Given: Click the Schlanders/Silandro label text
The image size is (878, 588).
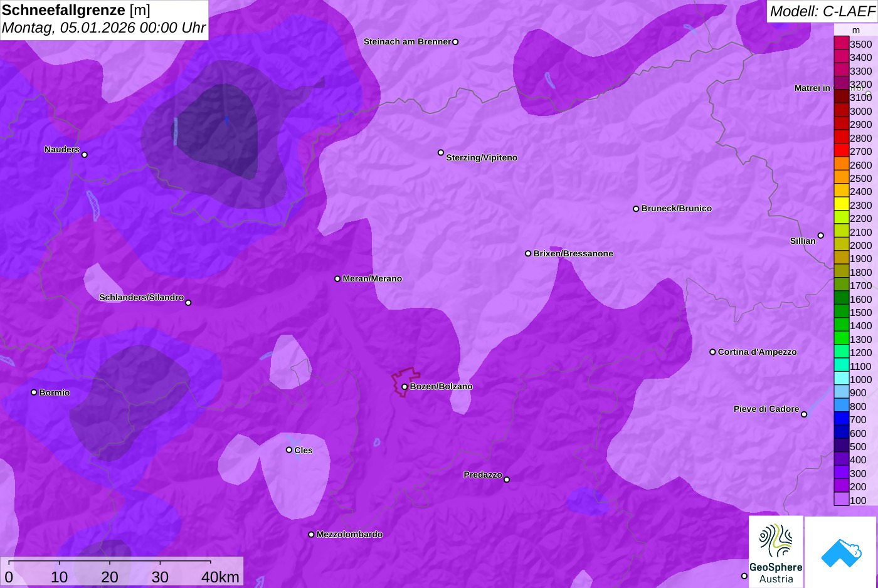Looking at the screenshot, I should tap(142, 298).
